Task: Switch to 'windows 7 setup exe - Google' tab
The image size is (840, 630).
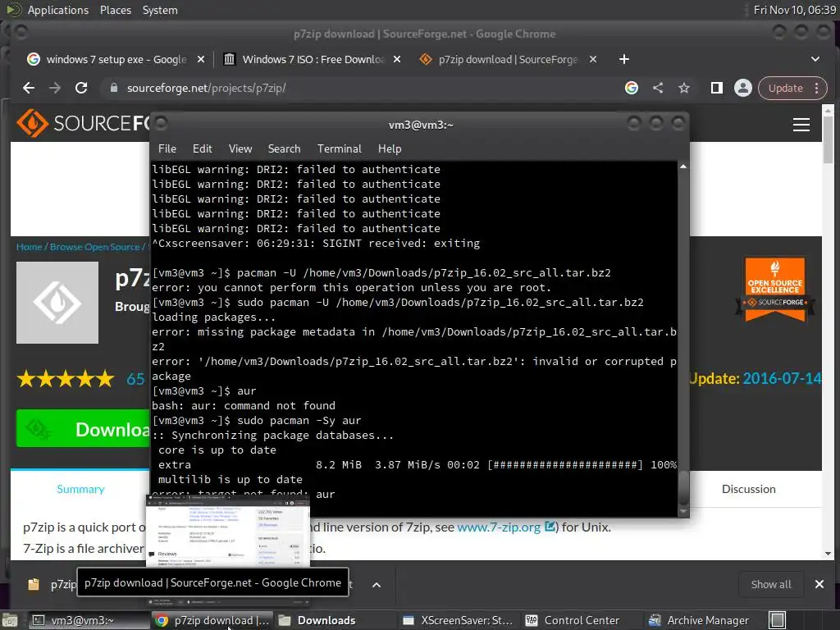Action: tap(116, 59)
